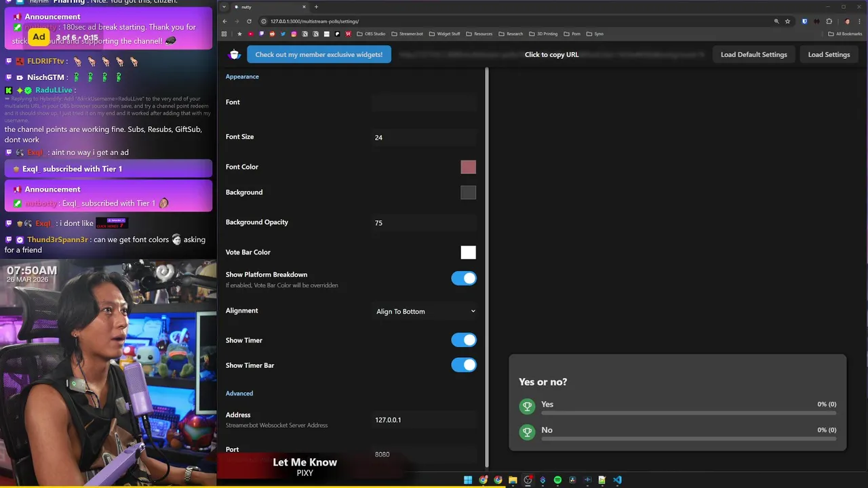Click the Background Opacity field showing 75

(424, 222)
